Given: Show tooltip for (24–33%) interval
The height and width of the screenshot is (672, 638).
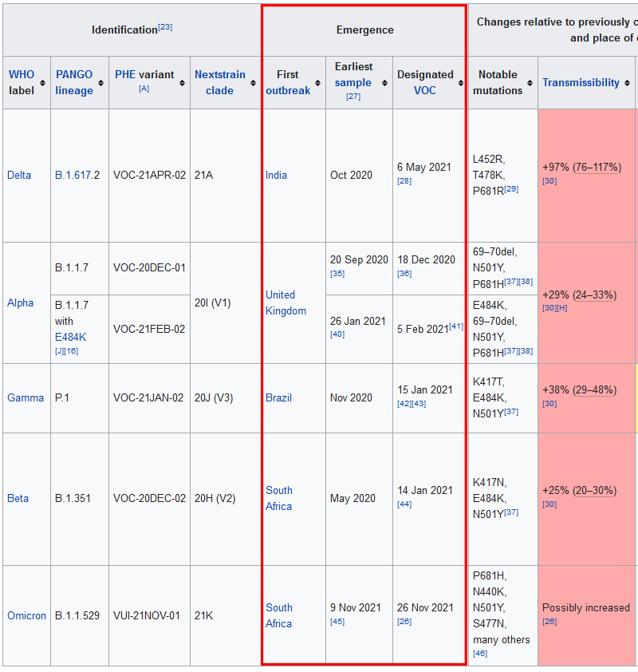Looking at the screenshot, I should [x=595, y=294].
